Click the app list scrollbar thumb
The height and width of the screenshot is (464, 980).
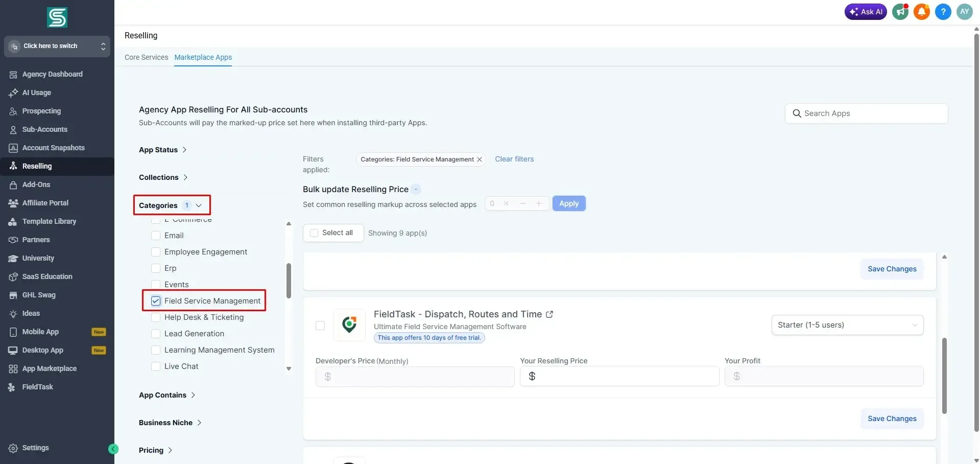coord(944,376)
